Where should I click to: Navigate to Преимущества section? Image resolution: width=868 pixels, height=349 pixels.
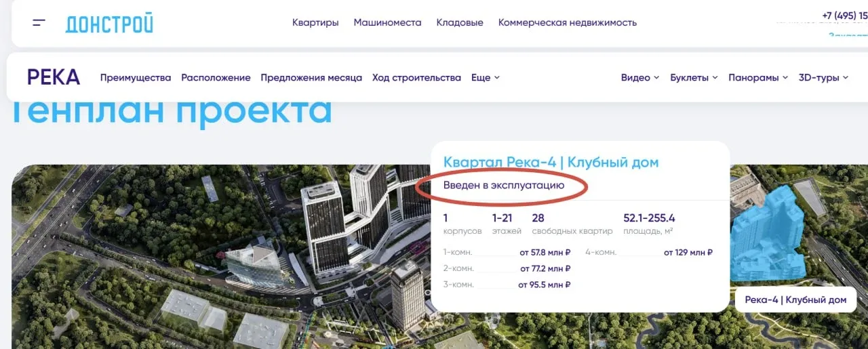136,77
